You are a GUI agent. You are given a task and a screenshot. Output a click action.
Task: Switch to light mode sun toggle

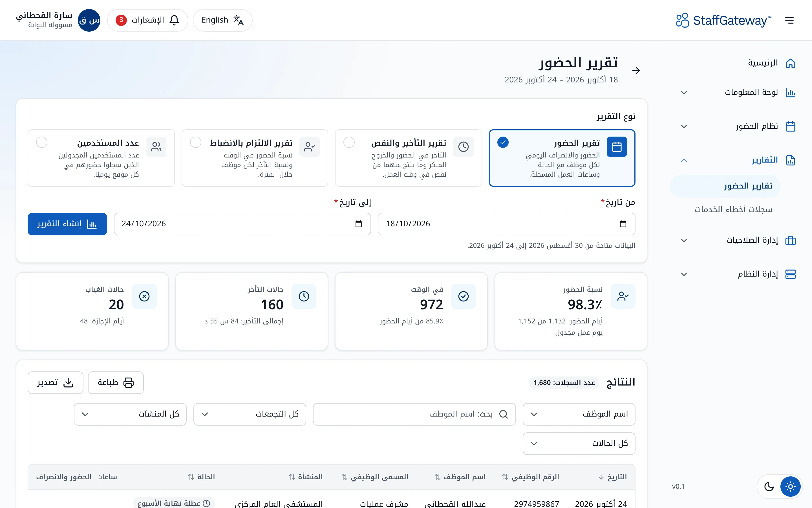pyautogui.click(x=790, y=487)
